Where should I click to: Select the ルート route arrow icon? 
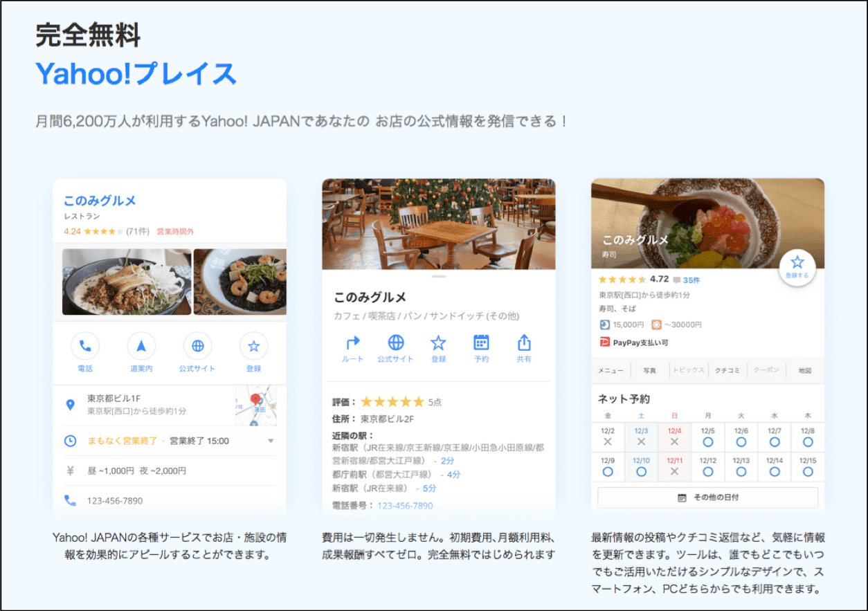[x=353, y=343]
